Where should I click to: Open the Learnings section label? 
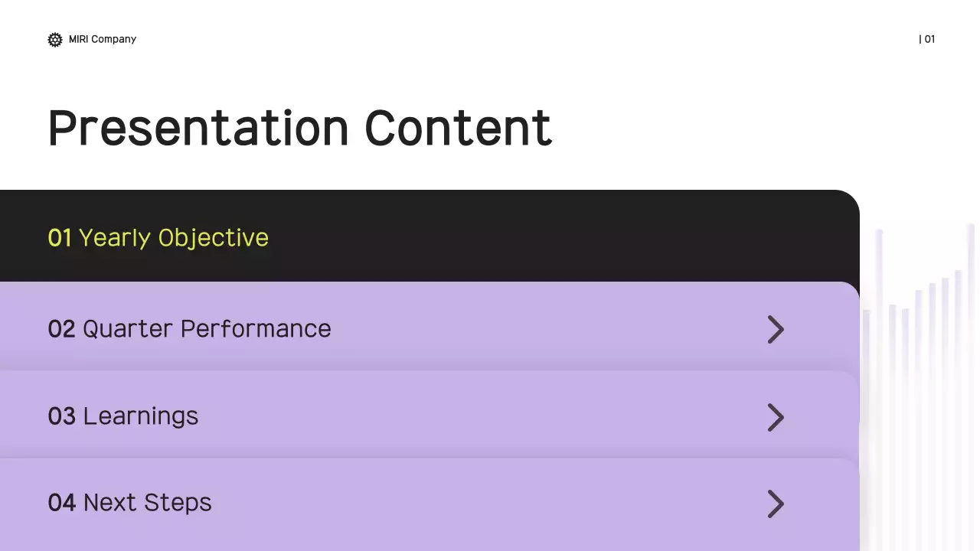(x=140, y=416)
